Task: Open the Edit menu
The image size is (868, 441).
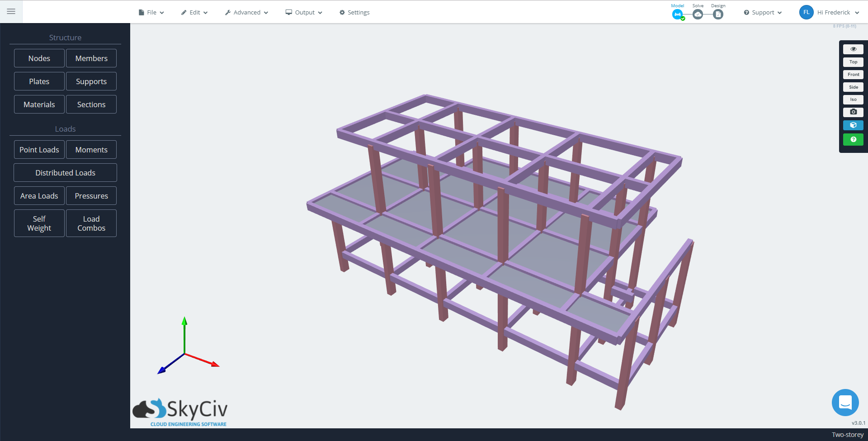Action: tap(194, 12)
